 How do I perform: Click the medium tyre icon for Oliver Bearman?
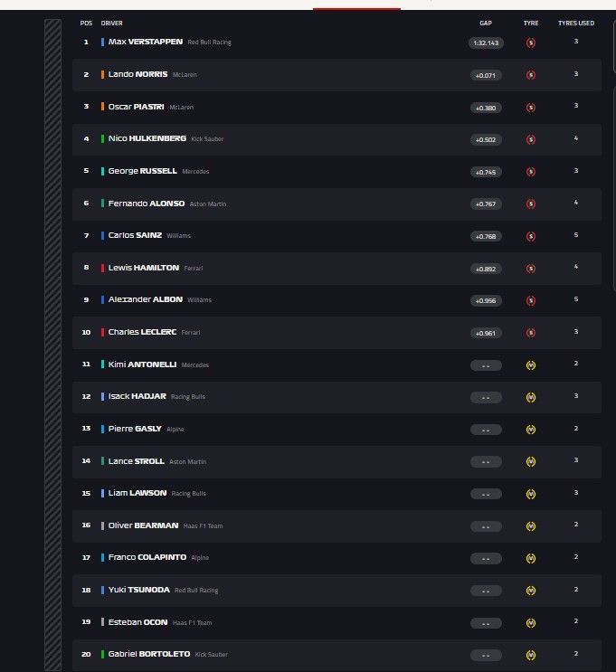point(531,526)
